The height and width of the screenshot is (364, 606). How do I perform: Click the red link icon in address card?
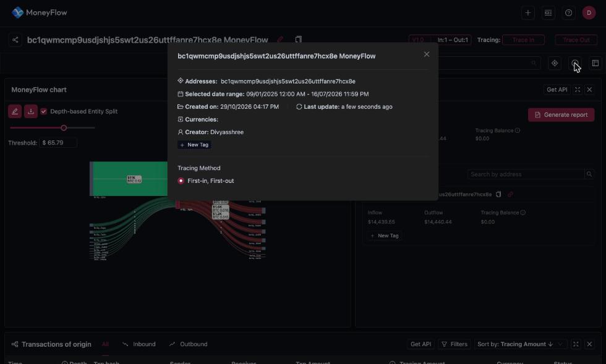[x=510, y=195]
